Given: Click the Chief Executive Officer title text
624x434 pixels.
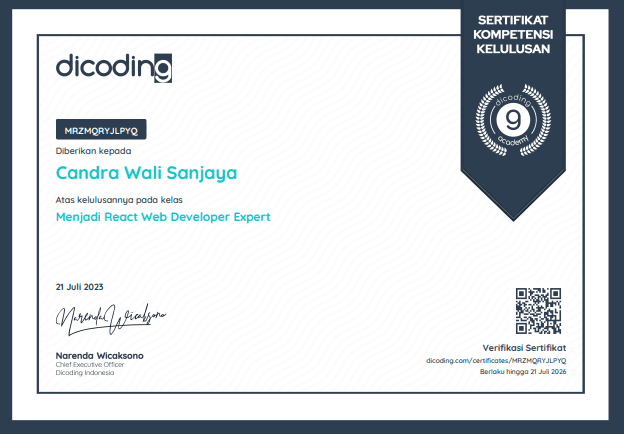Looking at the screenshot, I should pos(90,364).
